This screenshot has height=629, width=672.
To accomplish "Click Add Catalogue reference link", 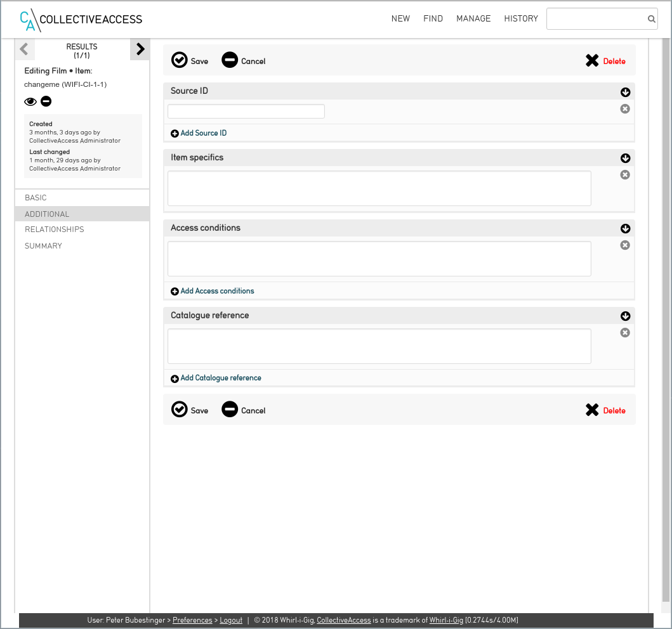I will 220,378.
